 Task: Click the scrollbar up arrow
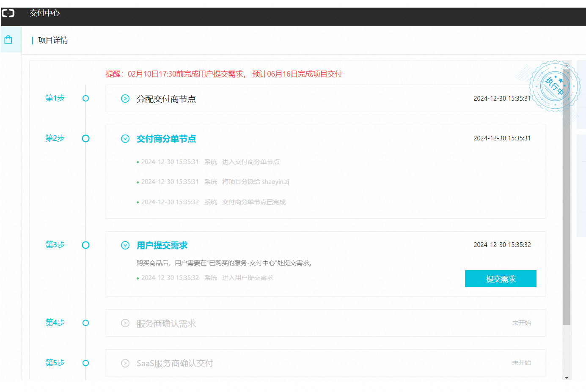(x=567, y=66)
